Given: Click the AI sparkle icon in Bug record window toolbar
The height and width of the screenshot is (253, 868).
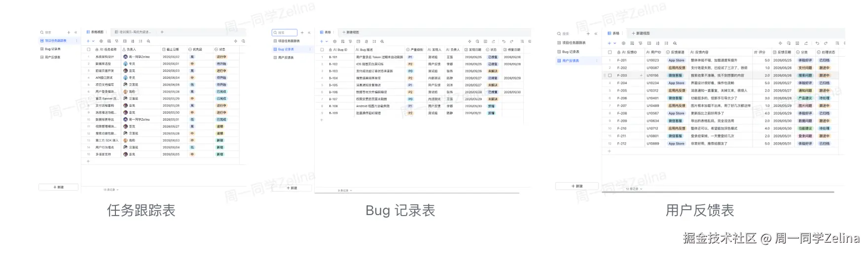Looking at the screenshot, I should (470, 41).
